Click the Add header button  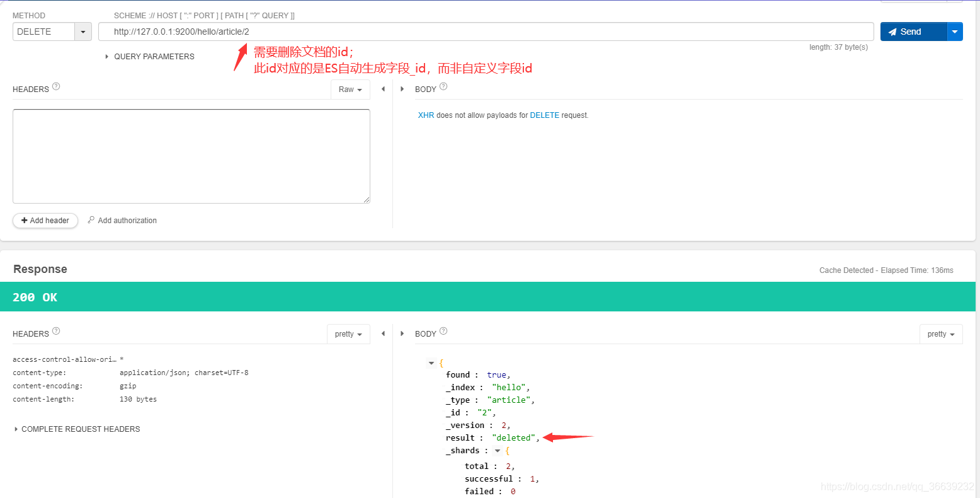(45, 220)
